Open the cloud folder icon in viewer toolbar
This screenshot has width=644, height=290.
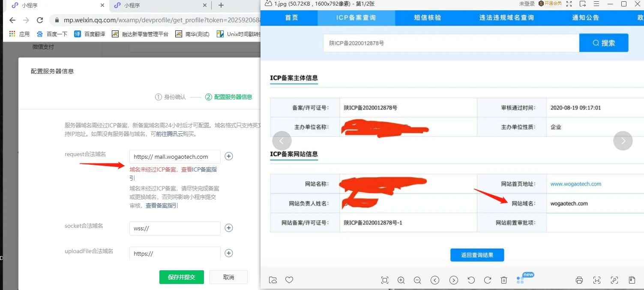273,280
